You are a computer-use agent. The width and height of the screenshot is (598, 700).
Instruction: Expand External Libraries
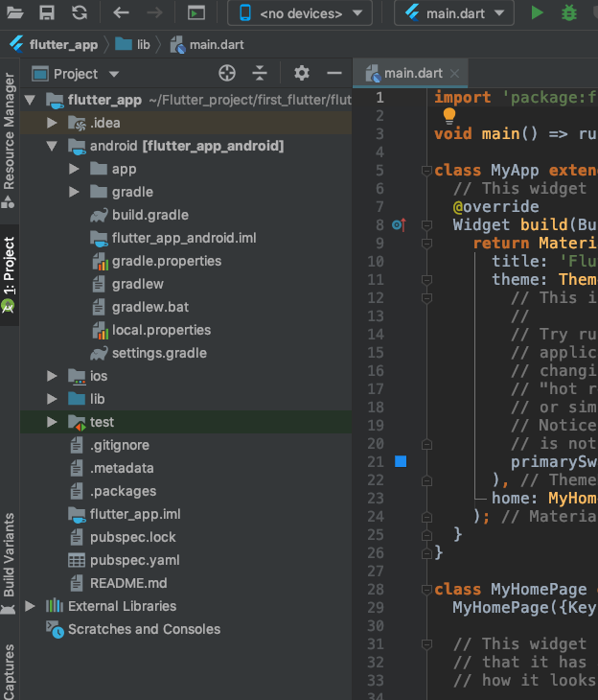pos(31,606)
